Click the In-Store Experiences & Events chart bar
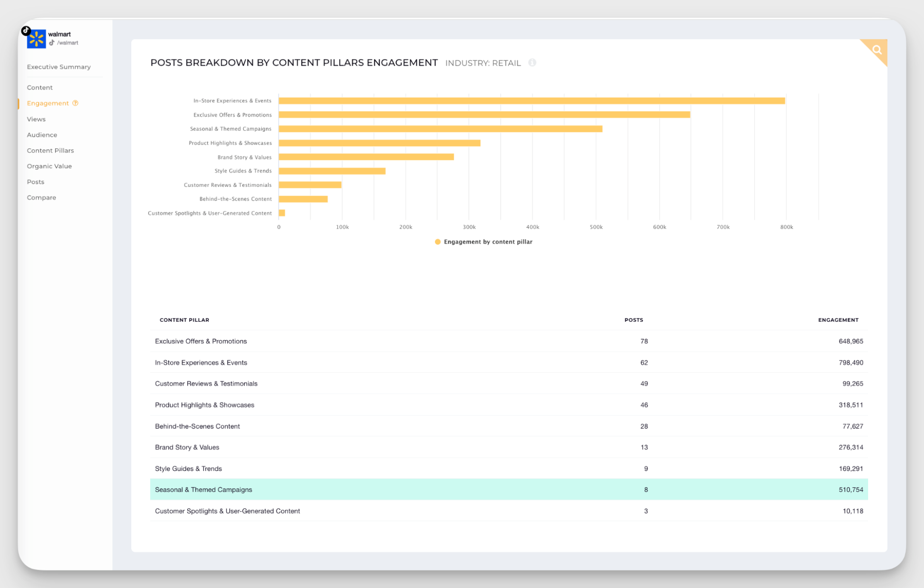Screen dimensions: 924x588 [532, 100]
